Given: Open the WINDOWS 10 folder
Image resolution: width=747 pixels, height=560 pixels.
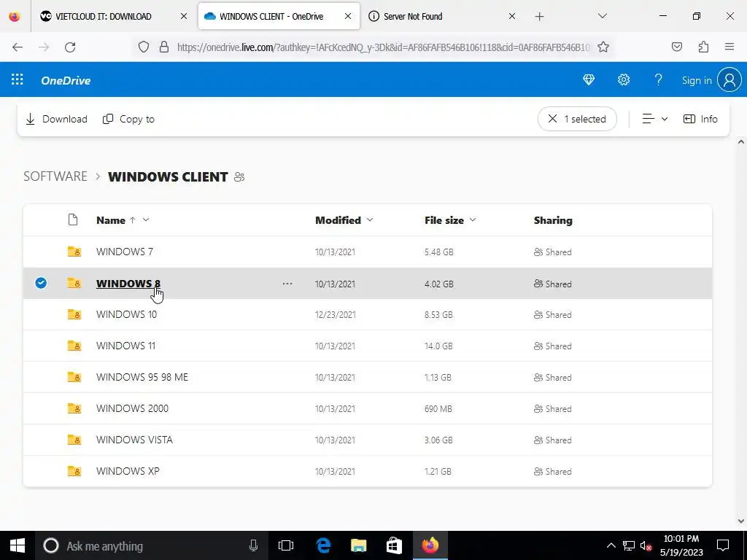Looking at the screenshot, I should click(x=126, y=314).
